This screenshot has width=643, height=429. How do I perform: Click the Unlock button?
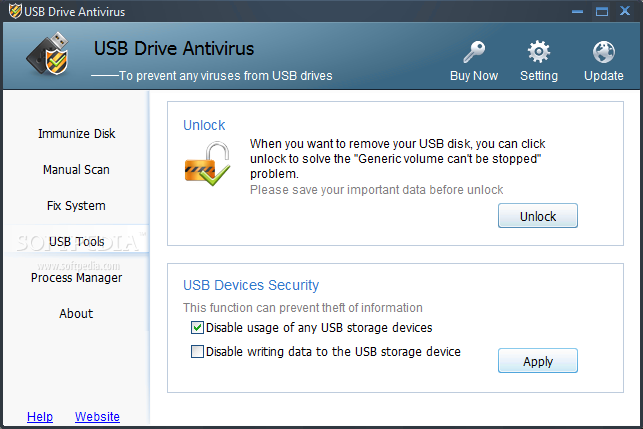(538, 216)
